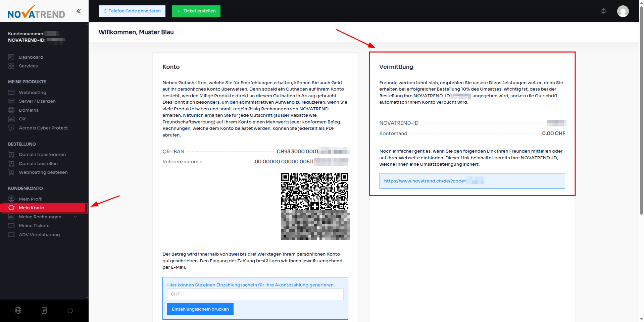644x322 pixels.
Task: Click the payment QR code image
Action: point(315,206)
